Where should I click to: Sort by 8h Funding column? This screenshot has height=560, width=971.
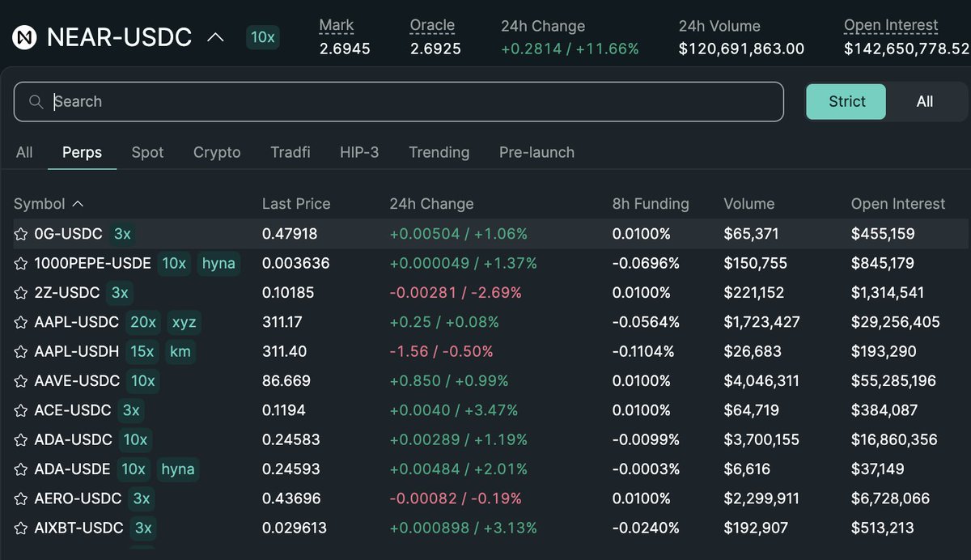click(651, 204)
